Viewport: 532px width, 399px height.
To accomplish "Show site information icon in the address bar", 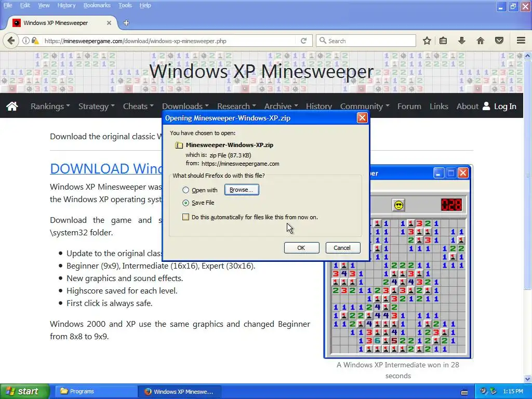I will tap(26, 41).
